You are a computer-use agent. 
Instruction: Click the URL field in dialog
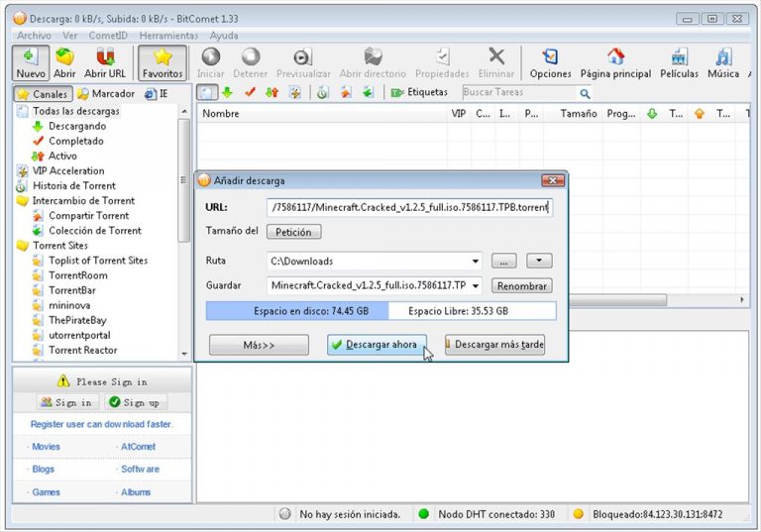coord(409,208)
